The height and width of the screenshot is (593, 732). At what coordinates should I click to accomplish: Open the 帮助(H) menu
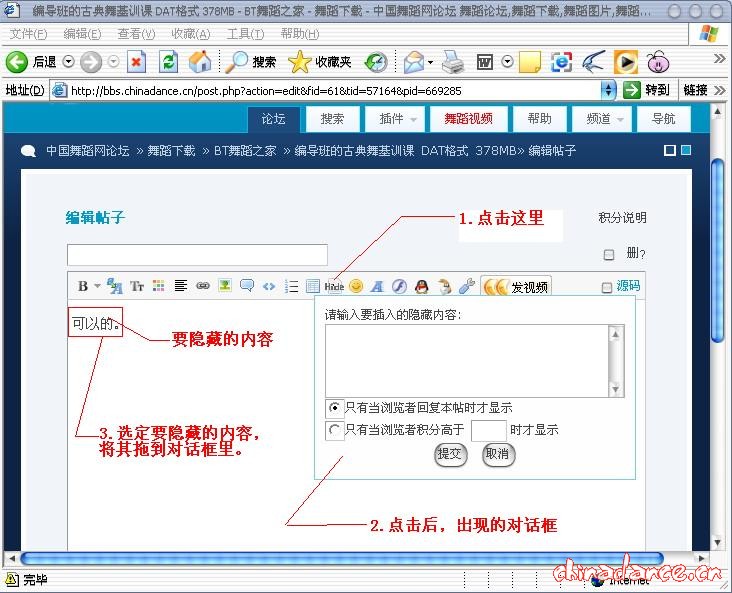(x=300, y=34)
